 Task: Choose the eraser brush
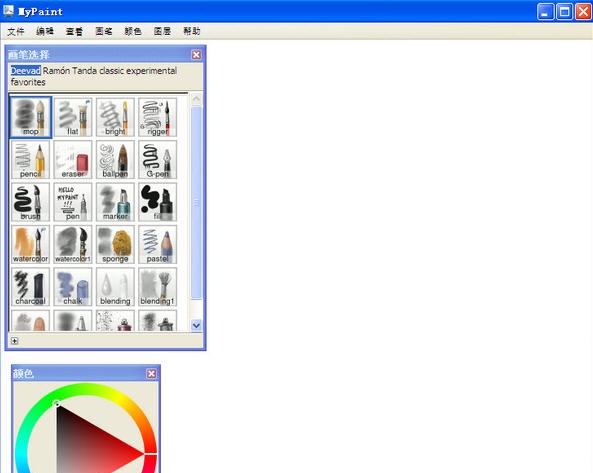73,160
